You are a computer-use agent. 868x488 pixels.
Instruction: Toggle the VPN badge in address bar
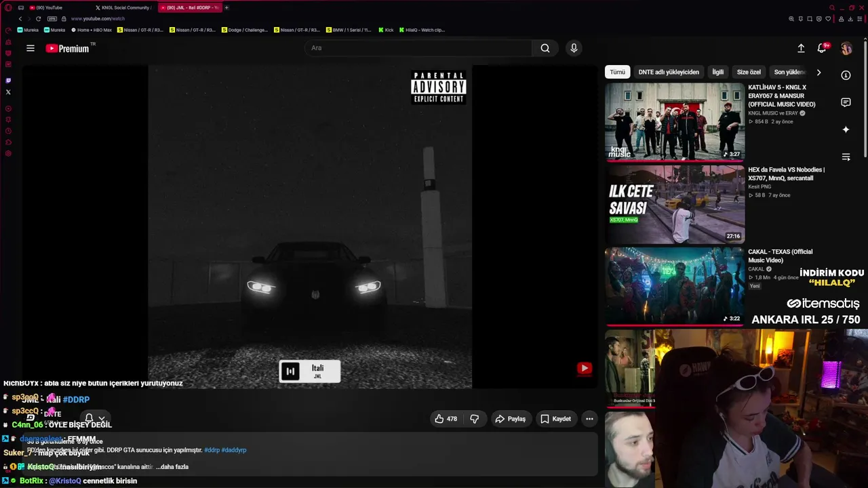pos(52,19)
